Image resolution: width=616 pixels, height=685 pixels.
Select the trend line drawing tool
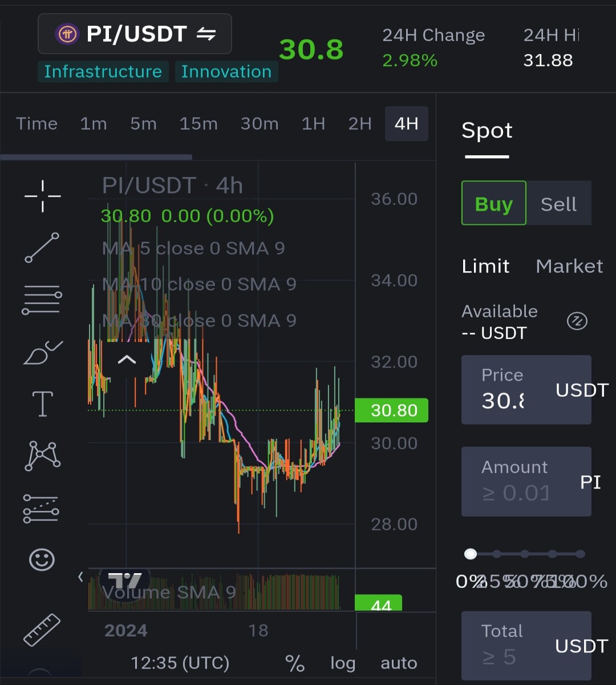coord(42,247)
